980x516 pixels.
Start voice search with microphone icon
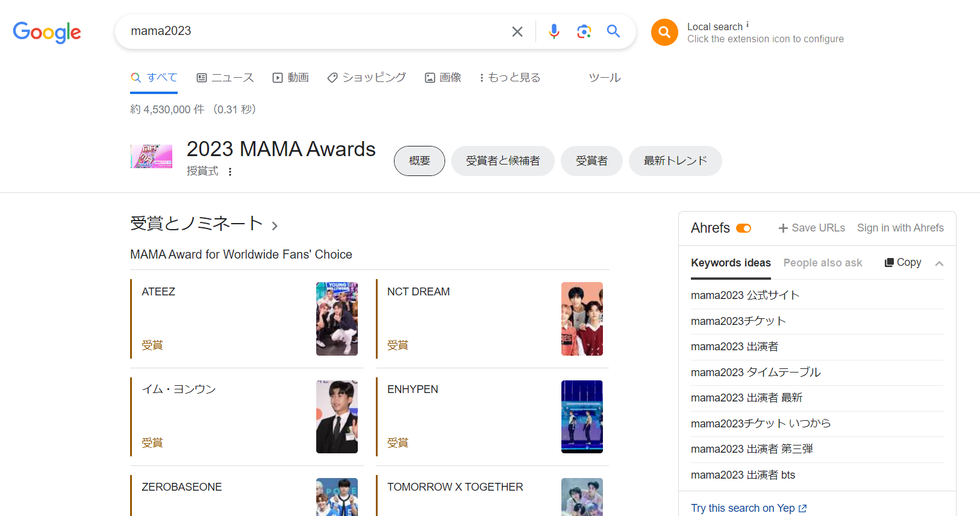pyautogui.click(x=554, y=31)
